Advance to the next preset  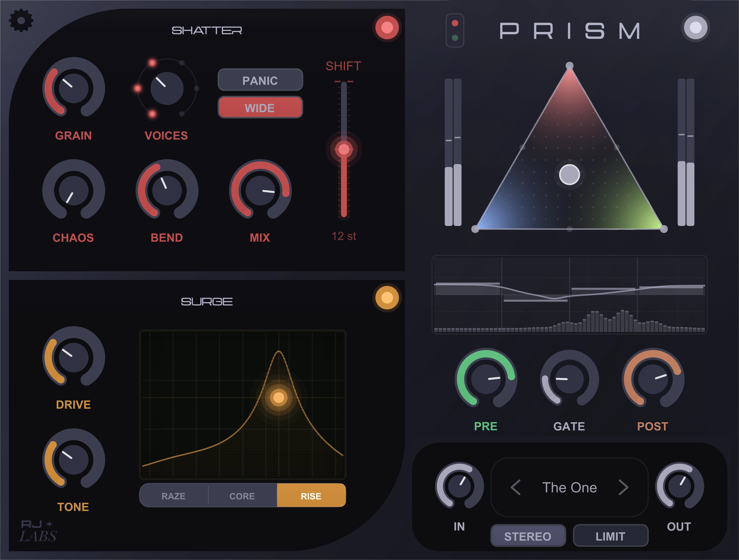click(623, 488)
